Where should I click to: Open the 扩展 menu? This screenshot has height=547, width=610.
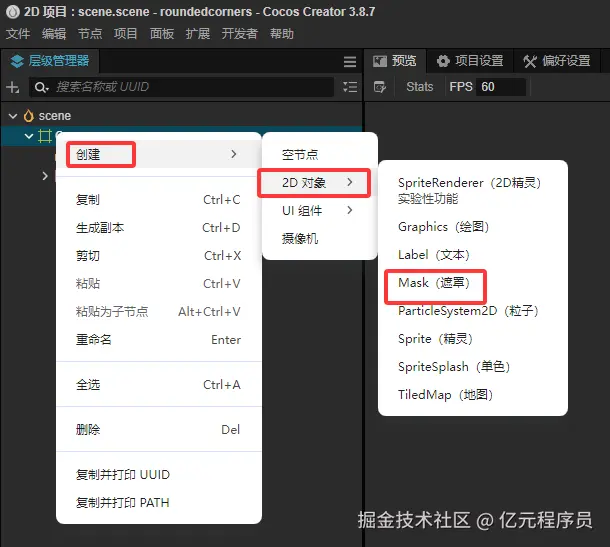coord(198,34)
